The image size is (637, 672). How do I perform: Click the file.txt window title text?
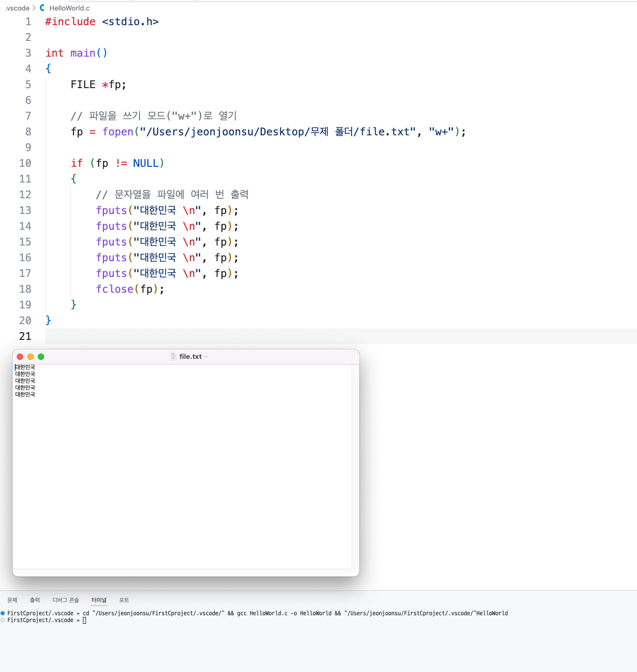[190, 357]
